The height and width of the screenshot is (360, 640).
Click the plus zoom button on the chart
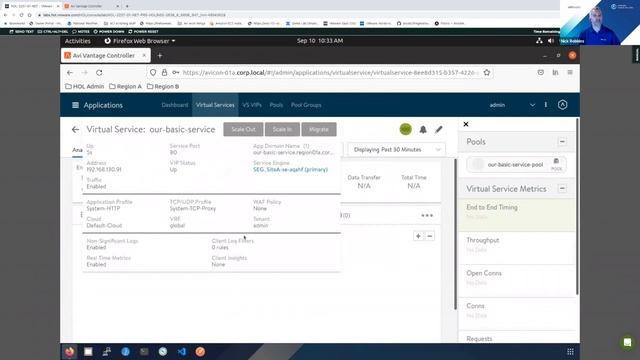coord(418,236)
